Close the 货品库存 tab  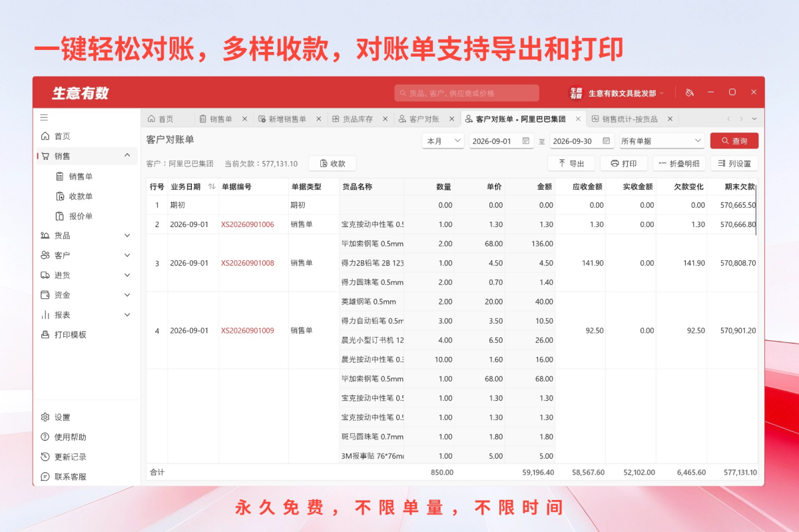coord(385,119)
